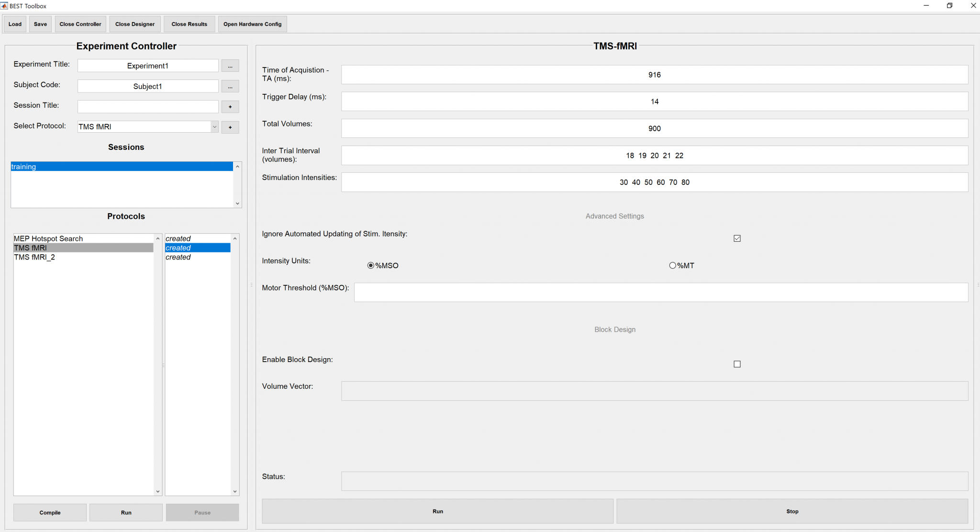Click the Protocols list scroll down arrow
The image size is (980, 532).
(158, 491)
